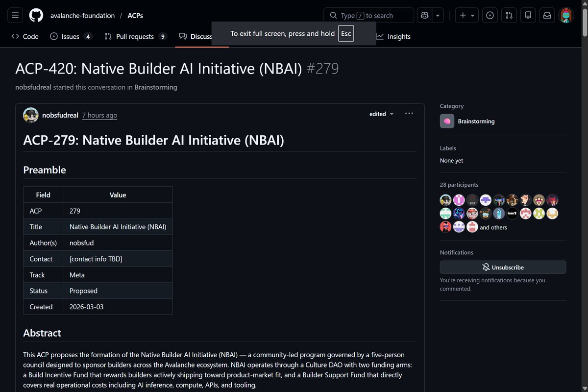Expand the Copilot dropdown arrow

[x=438, y=15]
